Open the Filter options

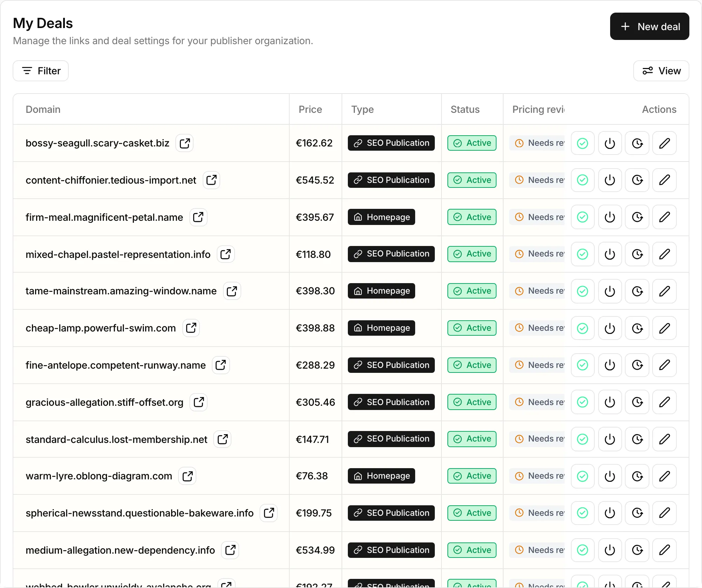pos(41,71)
